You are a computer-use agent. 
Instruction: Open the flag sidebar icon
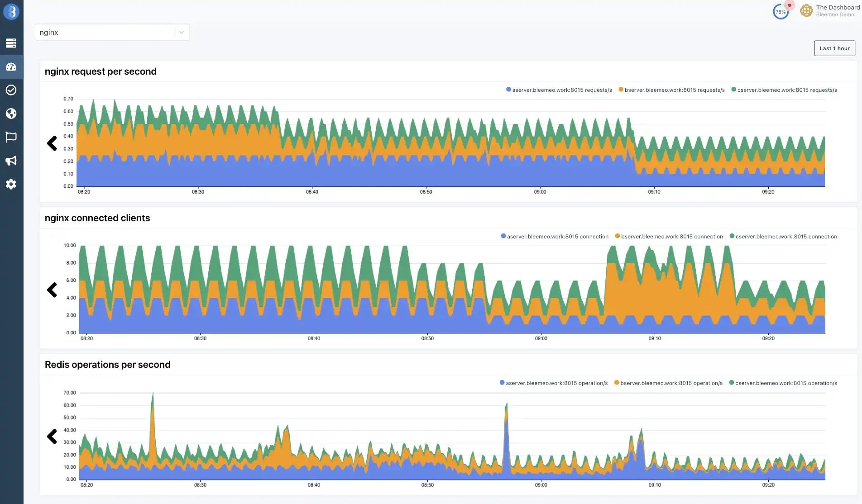pyautogui.click(x=11, y=137)
